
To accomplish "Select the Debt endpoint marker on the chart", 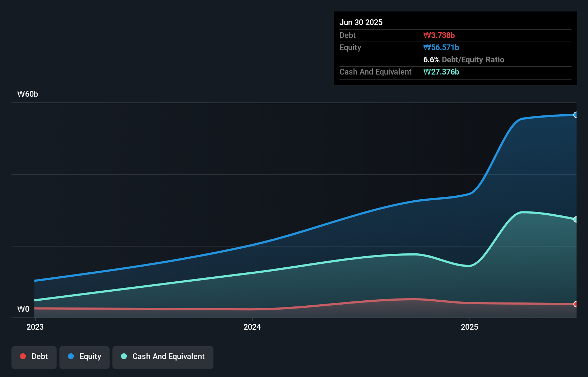I will 576,304.
